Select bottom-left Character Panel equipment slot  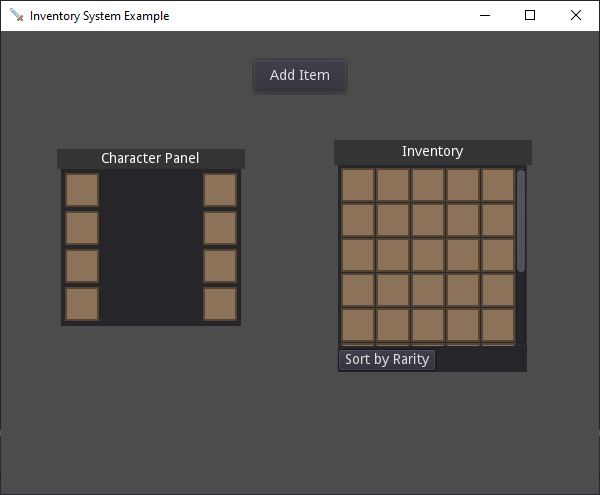click(x=82, y=304)
